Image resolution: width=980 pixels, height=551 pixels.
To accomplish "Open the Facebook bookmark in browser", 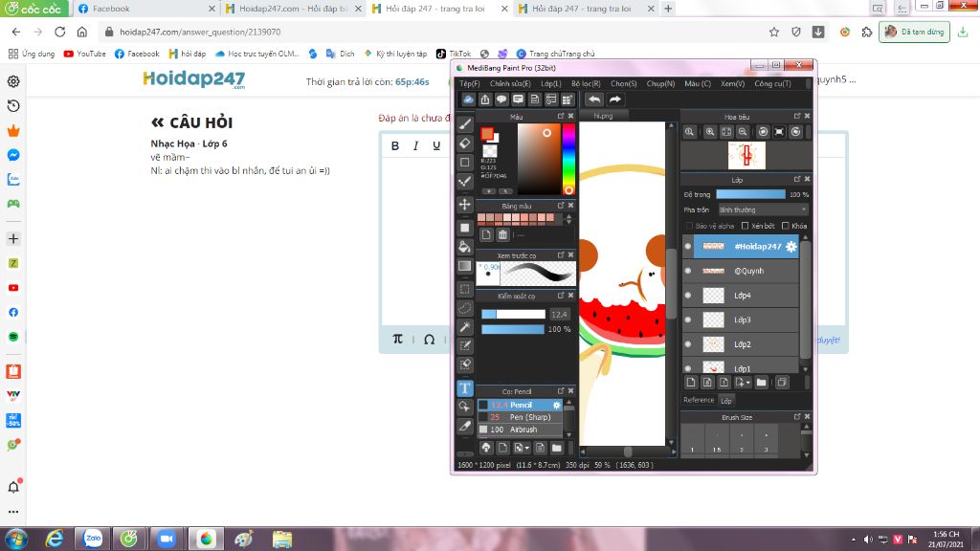I will tap(137, 54).
